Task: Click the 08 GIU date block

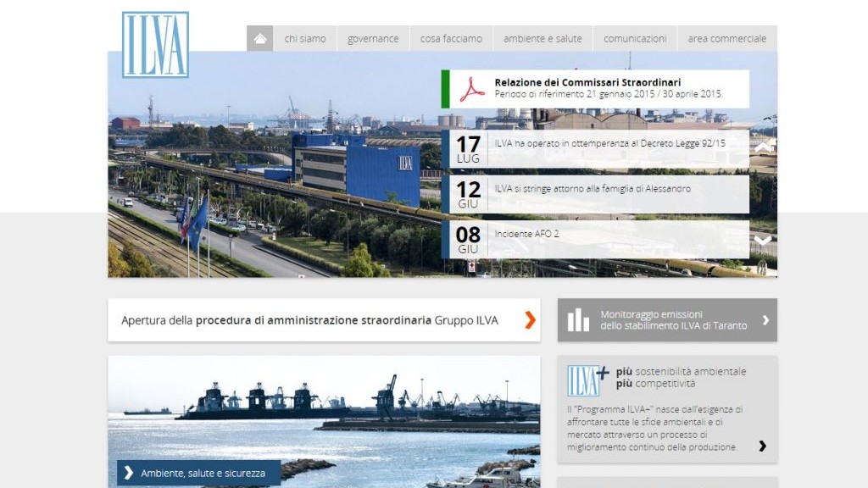Action: 468,240
